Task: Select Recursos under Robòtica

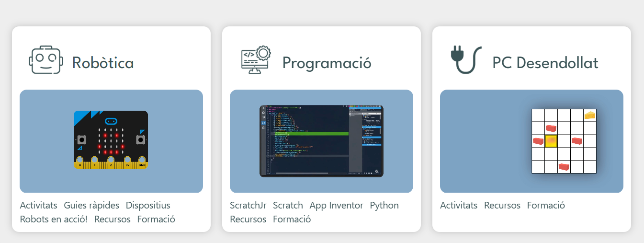Action: pos(112,219)
